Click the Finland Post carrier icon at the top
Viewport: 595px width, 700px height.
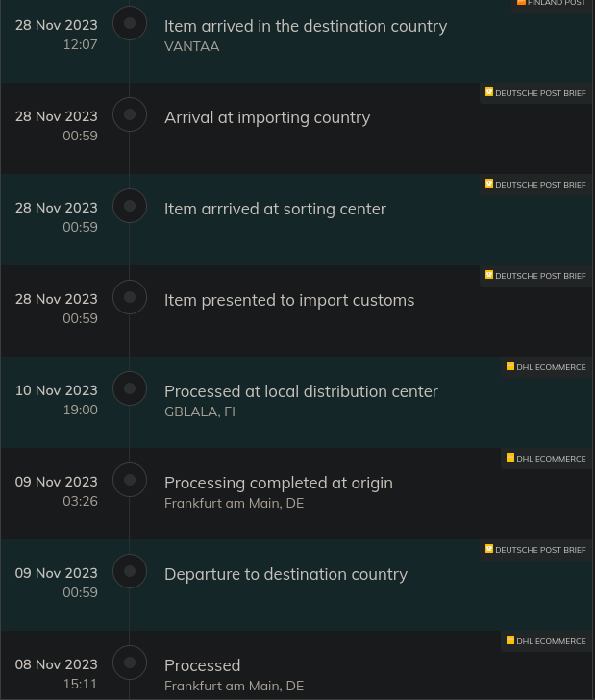(521, 3)
